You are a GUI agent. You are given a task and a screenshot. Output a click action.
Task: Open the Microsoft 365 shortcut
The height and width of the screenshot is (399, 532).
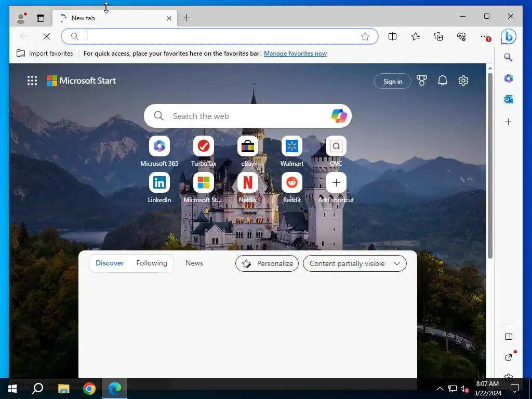[159, 151]
